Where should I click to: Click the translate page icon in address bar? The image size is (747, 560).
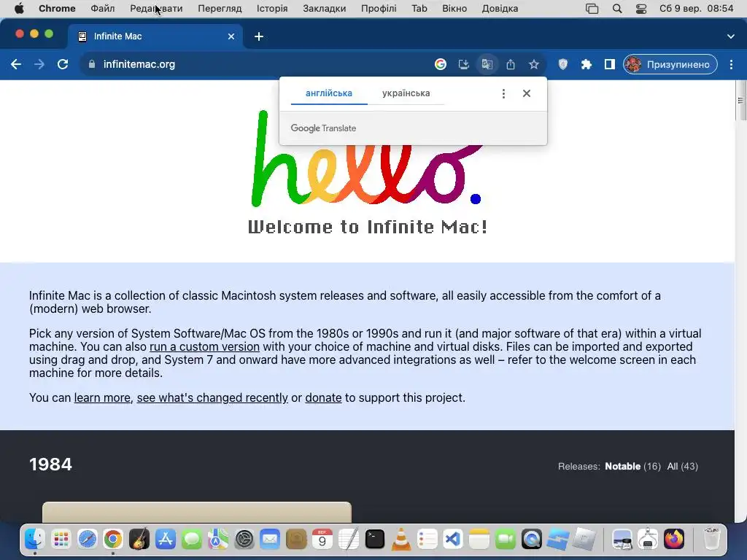(x=487, y=64)
